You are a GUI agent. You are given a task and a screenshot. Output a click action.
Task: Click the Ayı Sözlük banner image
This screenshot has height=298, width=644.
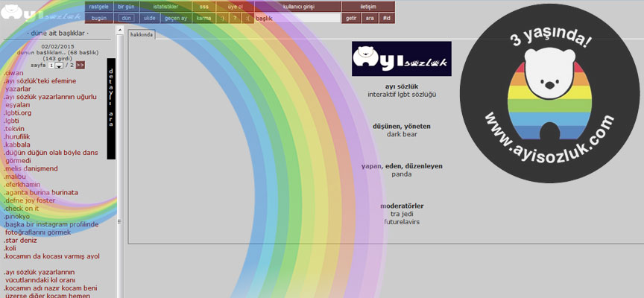402,58
